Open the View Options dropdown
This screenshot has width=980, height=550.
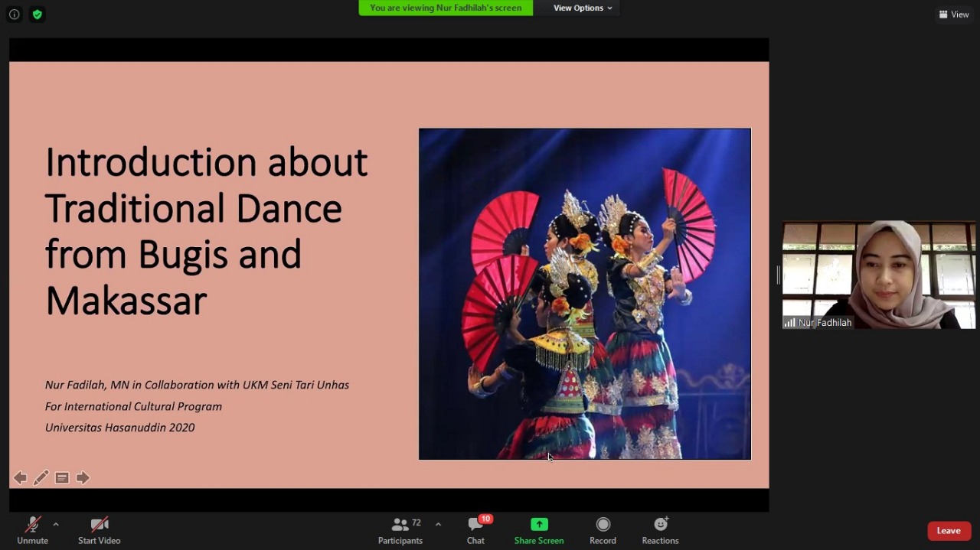[x=583, y=8]
